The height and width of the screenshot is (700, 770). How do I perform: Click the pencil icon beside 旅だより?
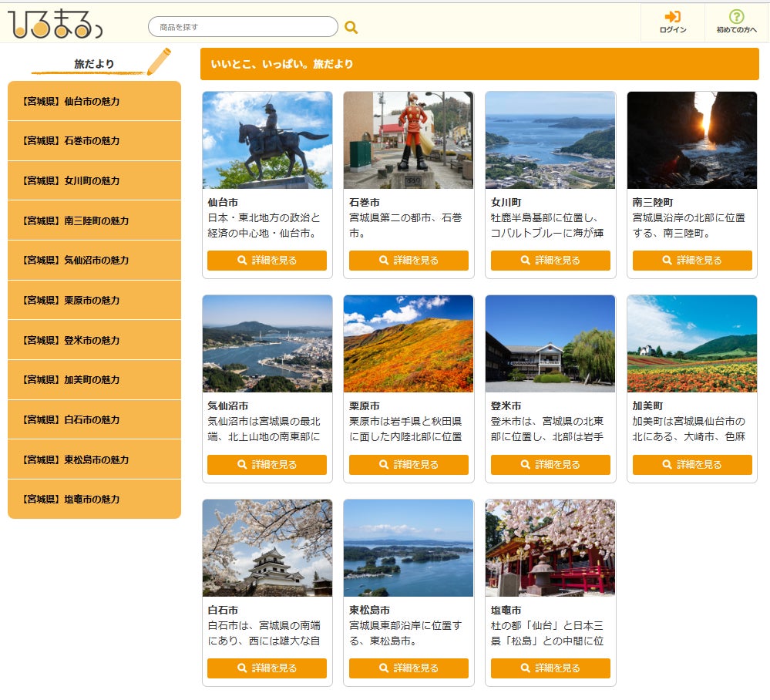tap(158, 62)
